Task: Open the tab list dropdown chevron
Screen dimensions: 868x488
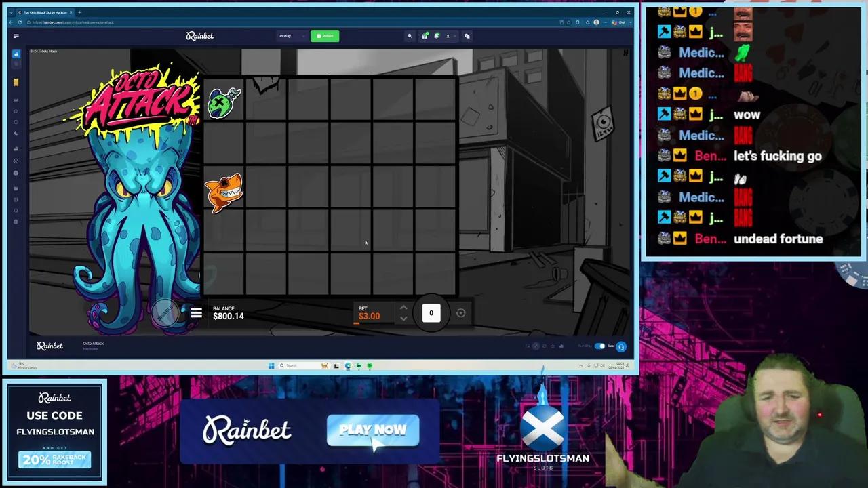Action: click(x=11, y=12)
